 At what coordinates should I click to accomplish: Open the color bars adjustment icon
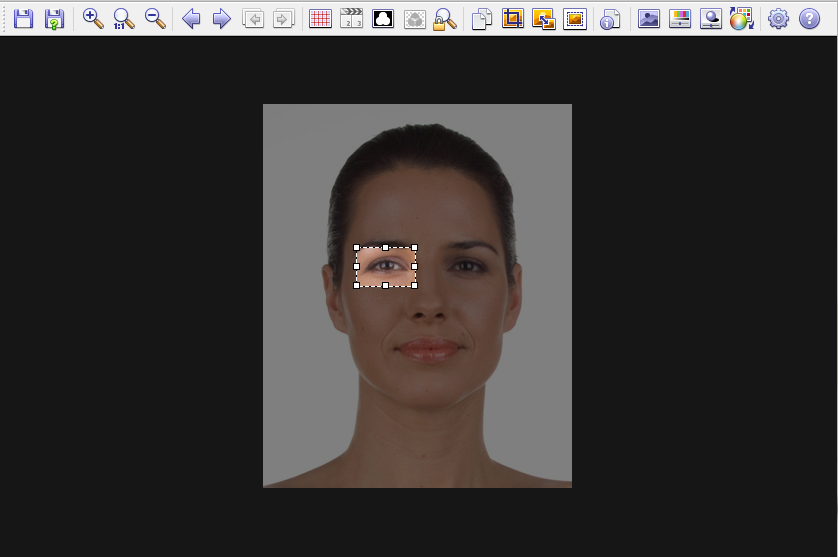pos(679,19)
